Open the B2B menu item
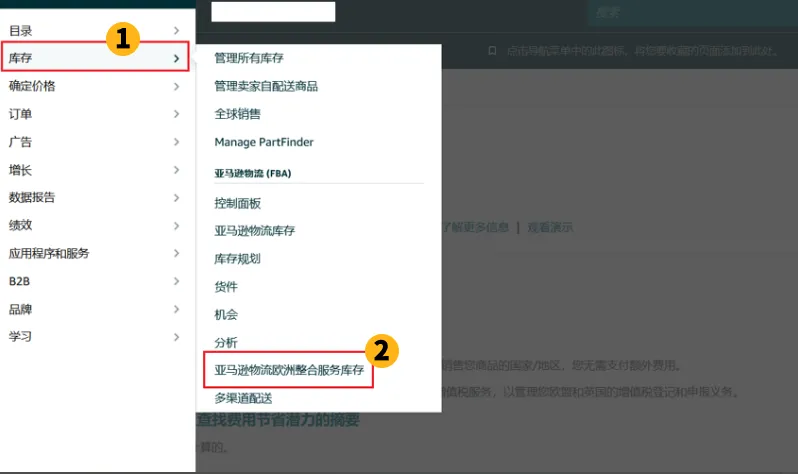 [20, 281]
